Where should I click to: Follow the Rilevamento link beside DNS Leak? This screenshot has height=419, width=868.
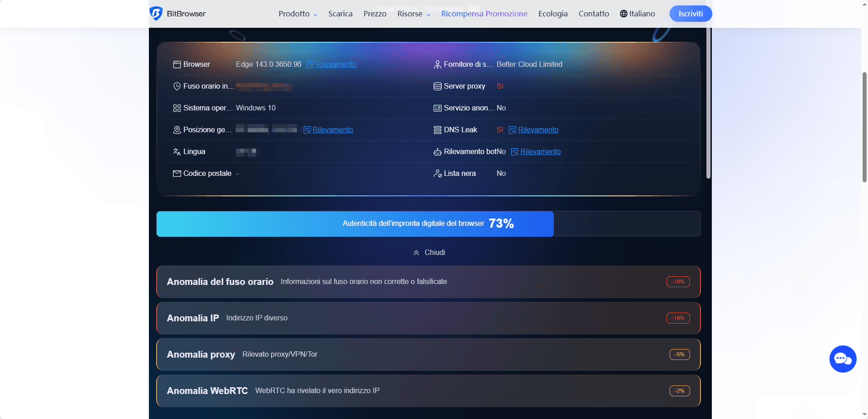[538, 130]
